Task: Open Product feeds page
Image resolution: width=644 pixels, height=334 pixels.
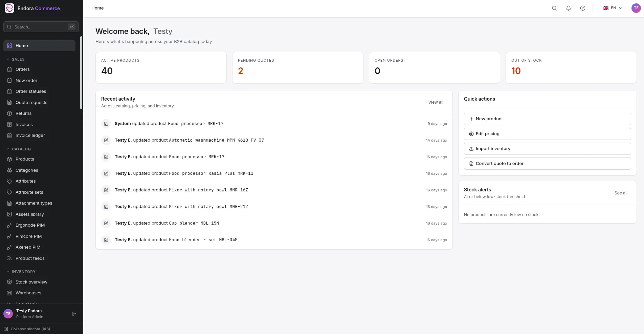Action: (39, 258)
